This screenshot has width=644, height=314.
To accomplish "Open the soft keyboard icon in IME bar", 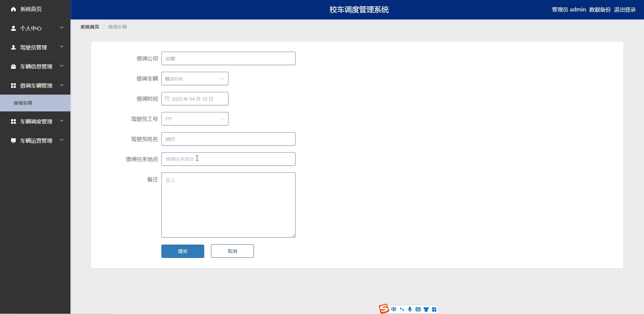I will [x=418, y=309].
